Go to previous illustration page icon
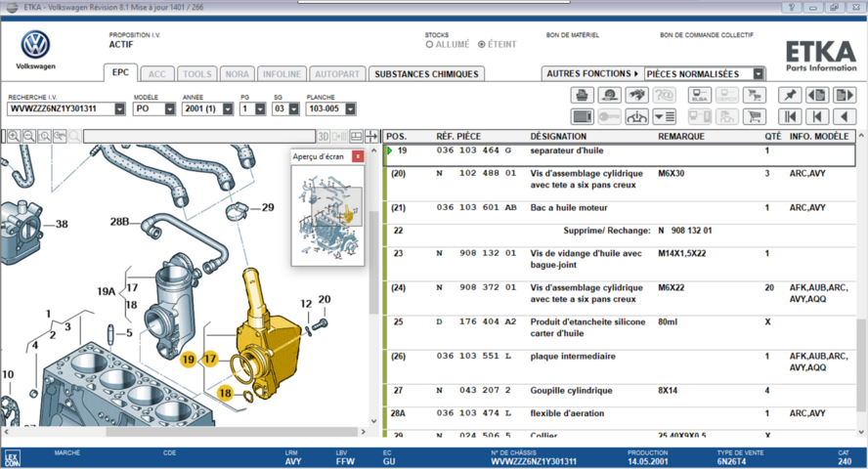Screen dimensions: 868x469 (817, 95)
